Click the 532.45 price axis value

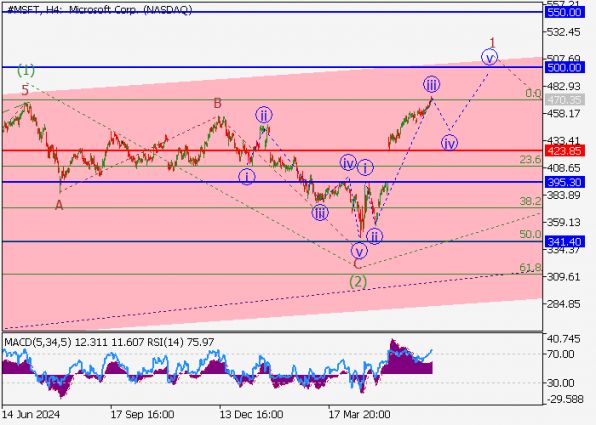point(563,32)
